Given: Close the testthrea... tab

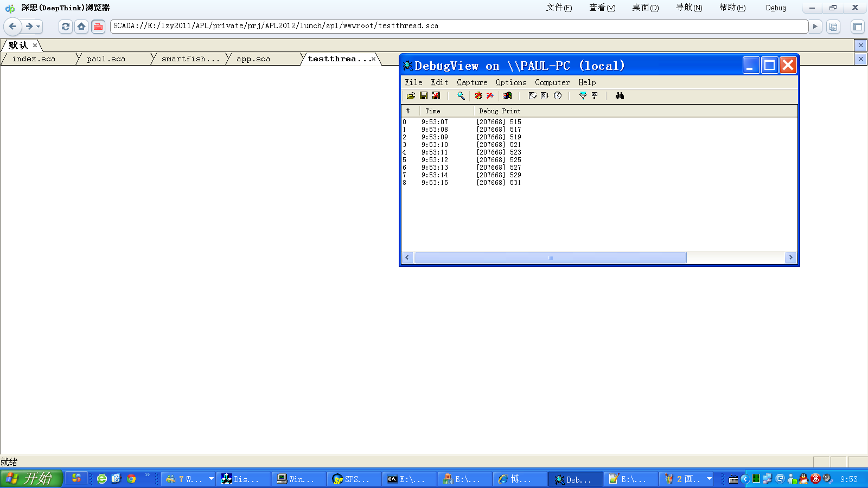Looking at the screenshot, I should pyautogui.click(x=373, y=59).
